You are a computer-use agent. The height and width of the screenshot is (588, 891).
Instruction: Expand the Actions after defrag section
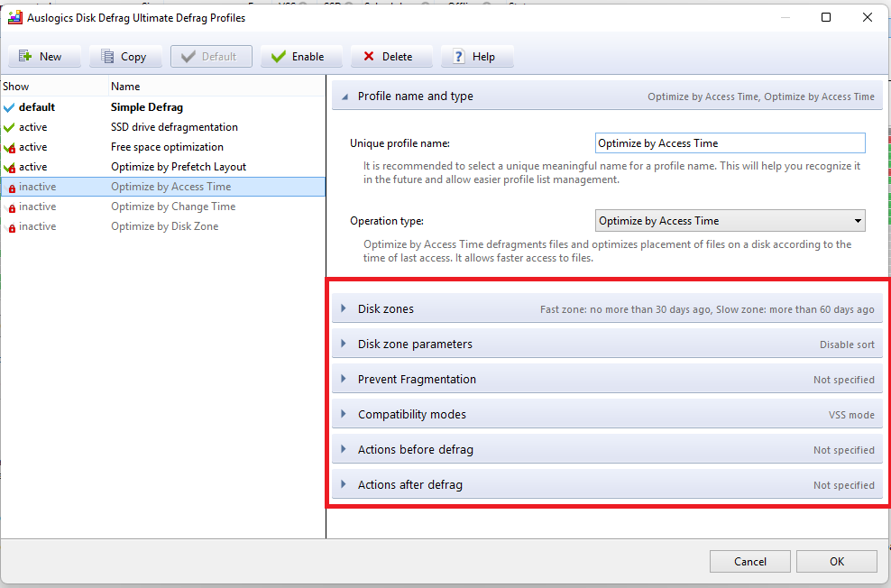coord(607,484)
